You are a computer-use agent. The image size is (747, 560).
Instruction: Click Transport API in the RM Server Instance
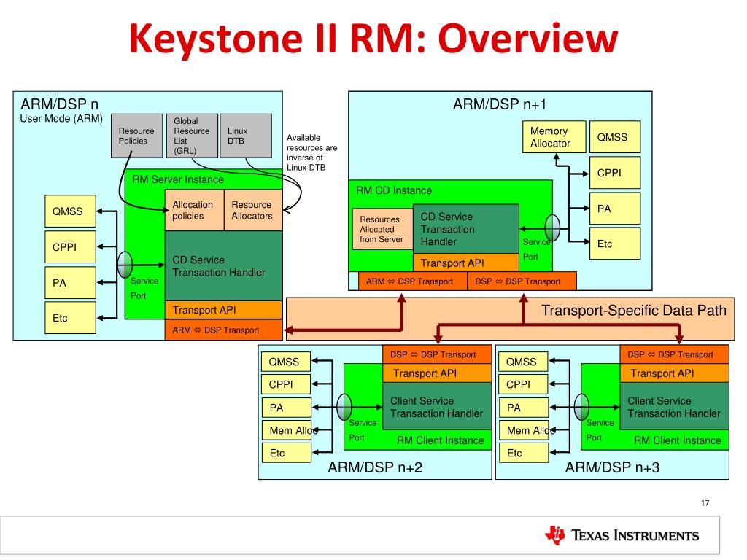pos(223,310)
